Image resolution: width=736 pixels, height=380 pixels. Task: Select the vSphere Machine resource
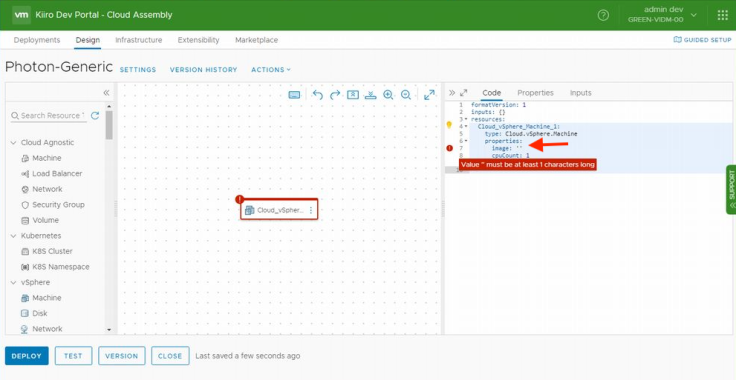coord(41,298)
